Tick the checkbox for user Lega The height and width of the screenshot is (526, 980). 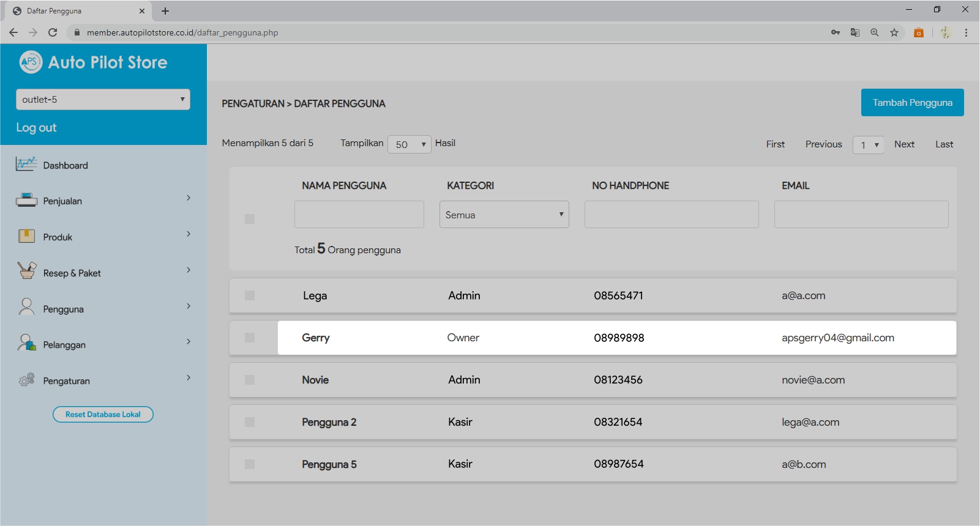tap(250, 296)
